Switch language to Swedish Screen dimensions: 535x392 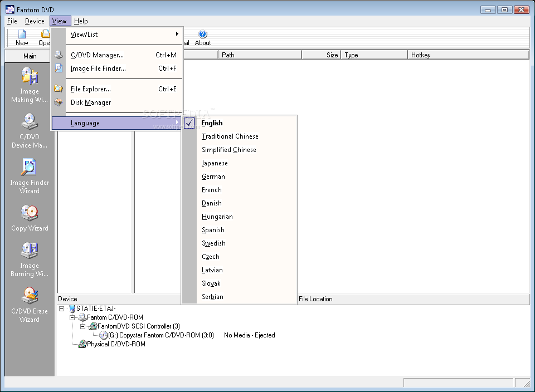point(239,243)
